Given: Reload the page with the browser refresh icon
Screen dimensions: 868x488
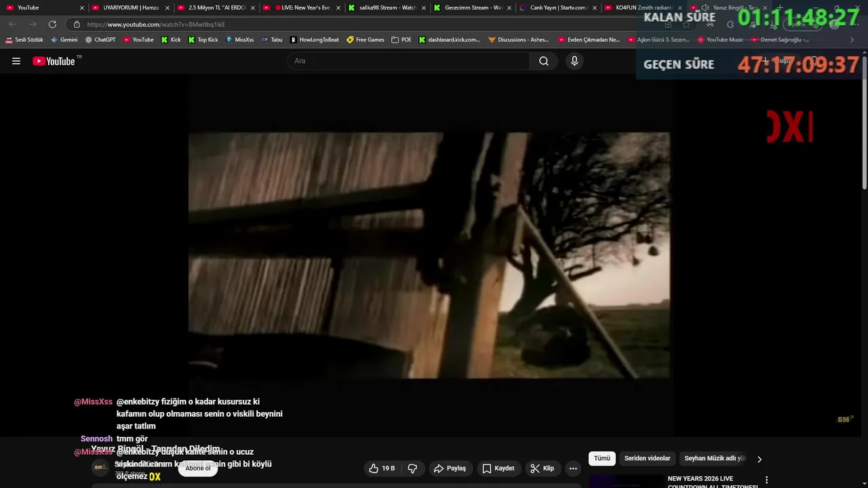Looking at the screenshot, I should (x=52, y=24).
